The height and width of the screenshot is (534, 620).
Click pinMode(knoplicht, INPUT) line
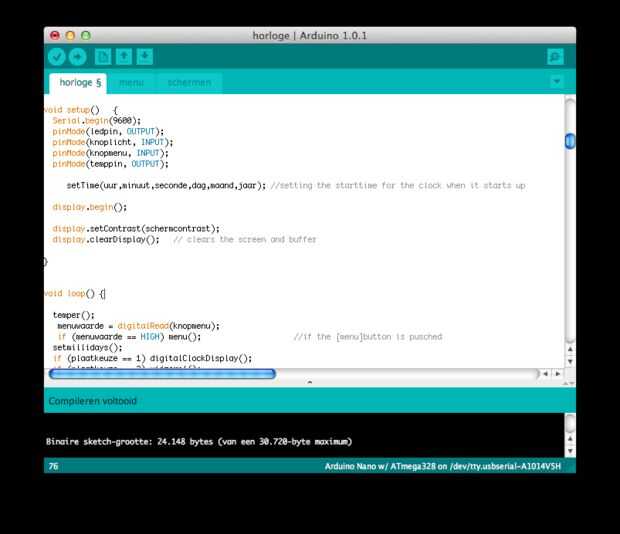pos(113,142)
